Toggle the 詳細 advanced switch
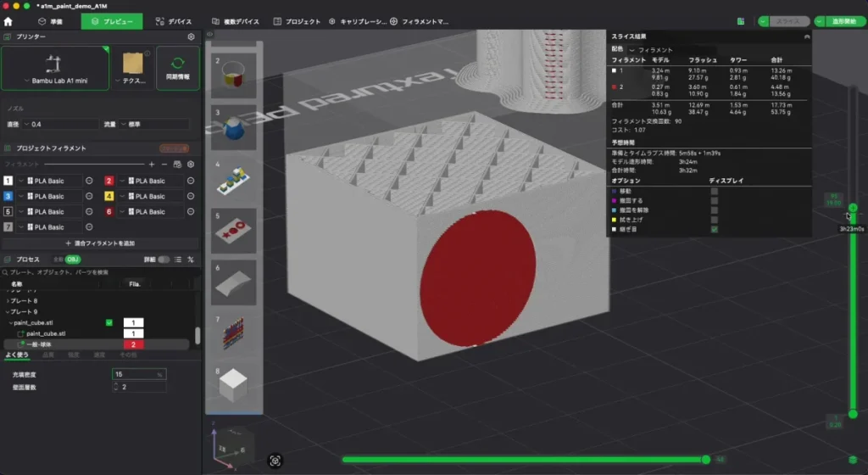Viewport: 868px width, 475px height. [164, 260]
